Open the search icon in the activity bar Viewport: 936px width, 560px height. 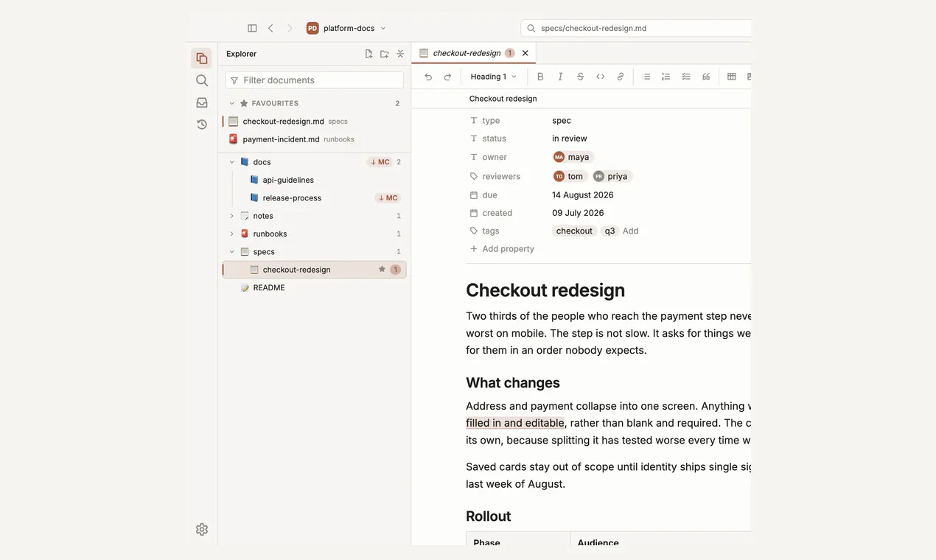click(x=201, y=80)
